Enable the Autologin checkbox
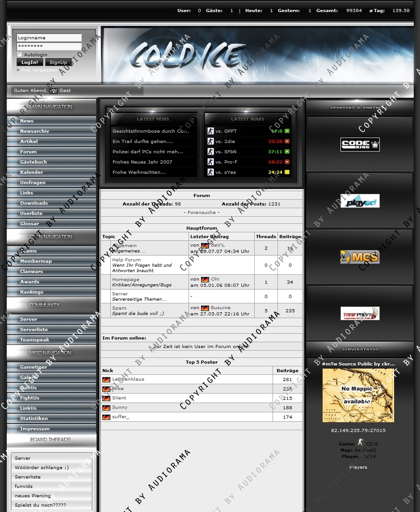The width and height of the screenshot is (420, 512). (x=19, y=55)
